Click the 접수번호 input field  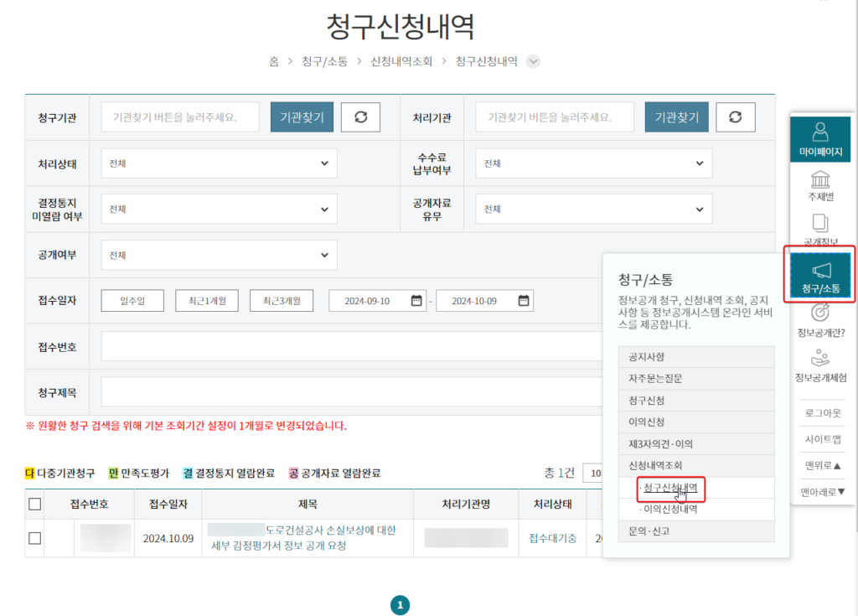(352, 347)
